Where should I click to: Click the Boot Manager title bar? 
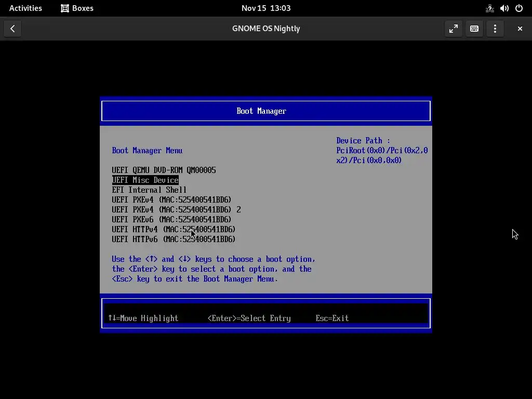(265, 111)
